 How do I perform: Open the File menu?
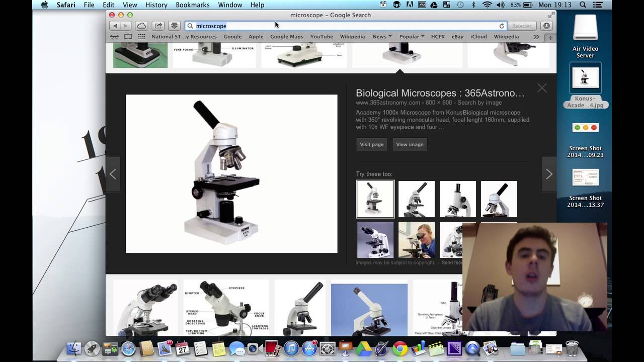point(89,5)
